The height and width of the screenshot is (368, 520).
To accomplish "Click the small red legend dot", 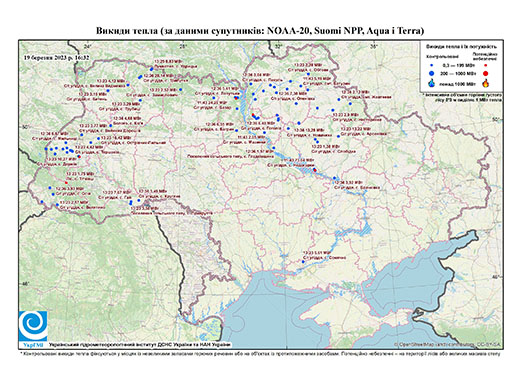I will pos(486,66).
